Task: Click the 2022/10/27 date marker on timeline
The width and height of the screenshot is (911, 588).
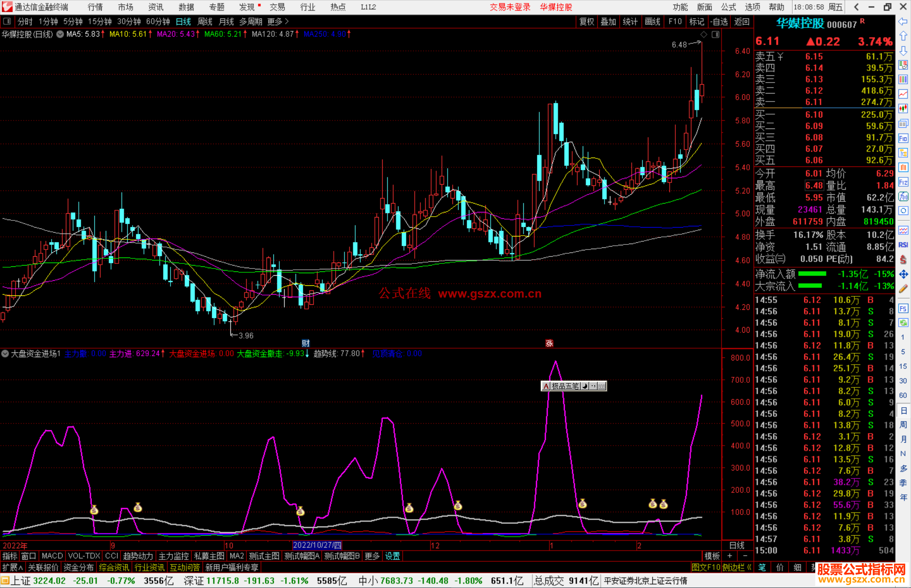Action: (x=317, y=545)
